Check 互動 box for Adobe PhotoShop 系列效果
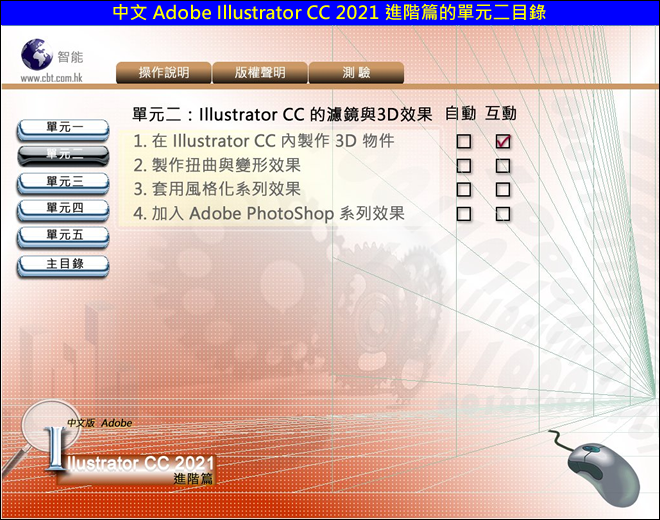Viewport: 660px width, 520px height. coord(503,214)
